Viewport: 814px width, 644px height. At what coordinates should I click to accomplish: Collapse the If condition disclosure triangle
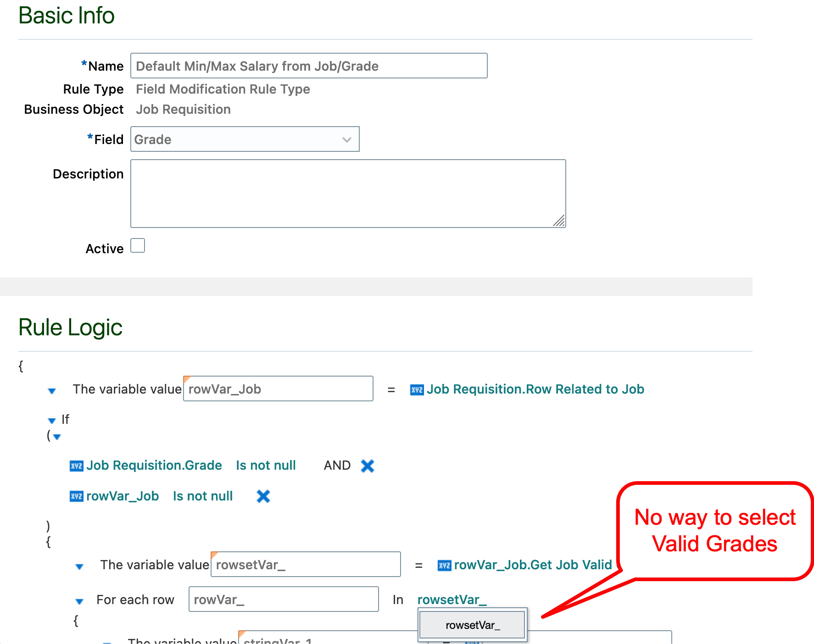51,421
